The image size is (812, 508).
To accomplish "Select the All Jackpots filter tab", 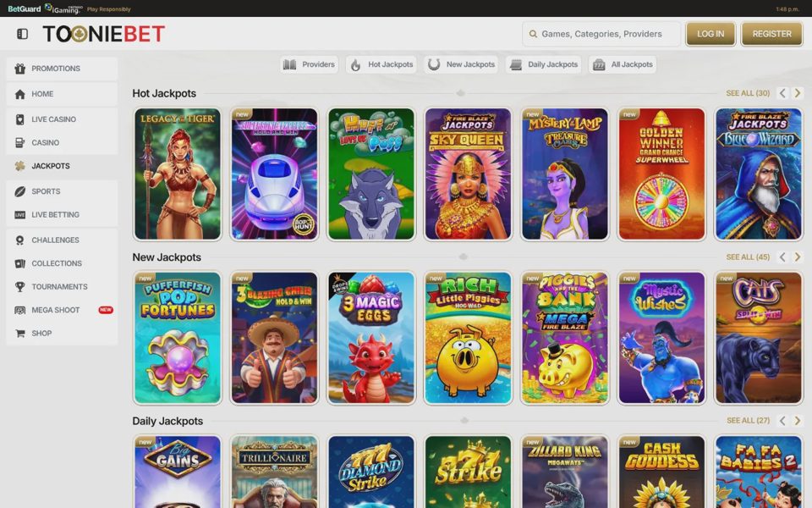I will [623, 64].
